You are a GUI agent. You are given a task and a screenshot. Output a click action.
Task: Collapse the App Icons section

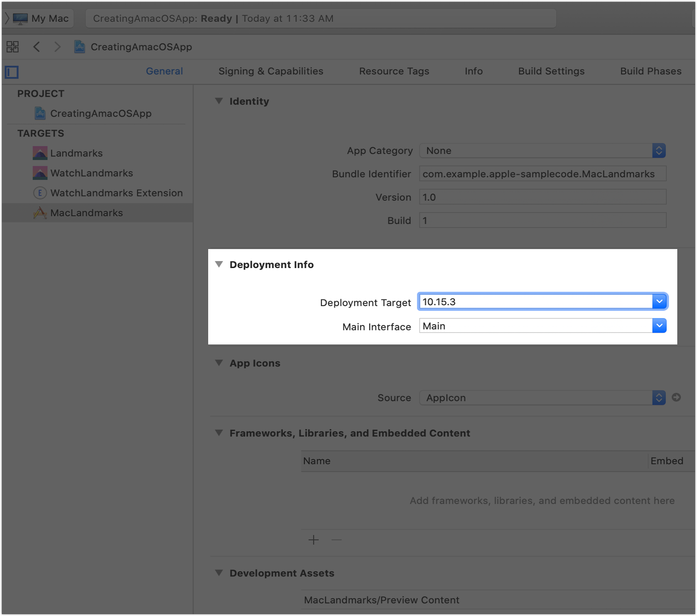pyautogui.click(x=219, y=363)
